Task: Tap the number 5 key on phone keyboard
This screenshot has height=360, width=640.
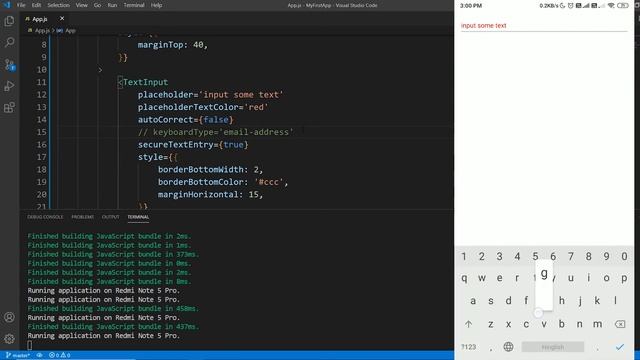Action: click(535, 256)
